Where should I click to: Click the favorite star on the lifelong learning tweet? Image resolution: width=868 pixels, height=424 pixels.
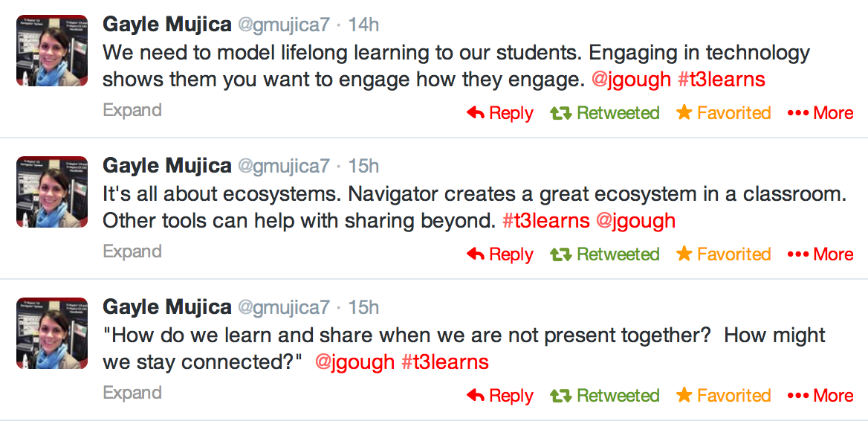(x=684, y=113)
